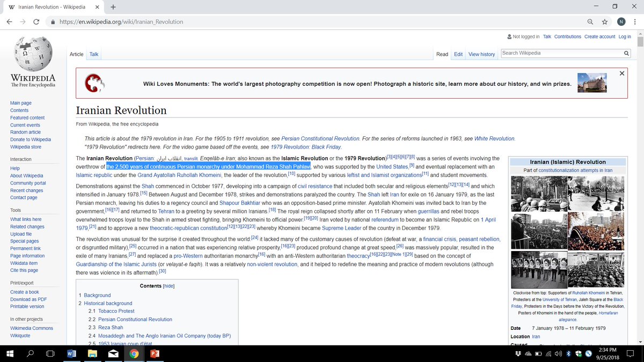
Task: Click the Wi-Fi network tray icon
Action: click(548, 353)
